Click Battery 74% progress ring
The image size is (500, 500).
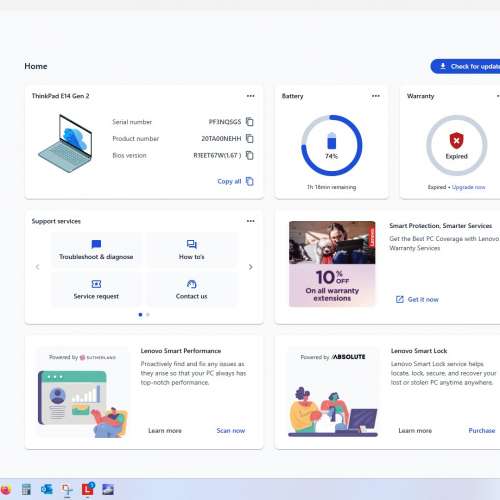(x=332, y=145)
